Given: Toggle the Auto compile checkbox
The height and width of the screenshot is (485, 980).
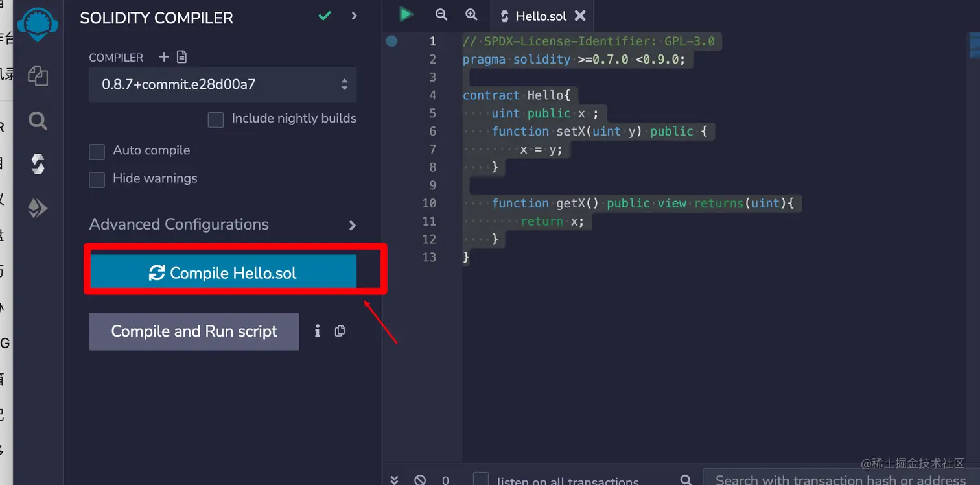Looking at the screenshot, I should pyautogui.click(x=97, y=151).
